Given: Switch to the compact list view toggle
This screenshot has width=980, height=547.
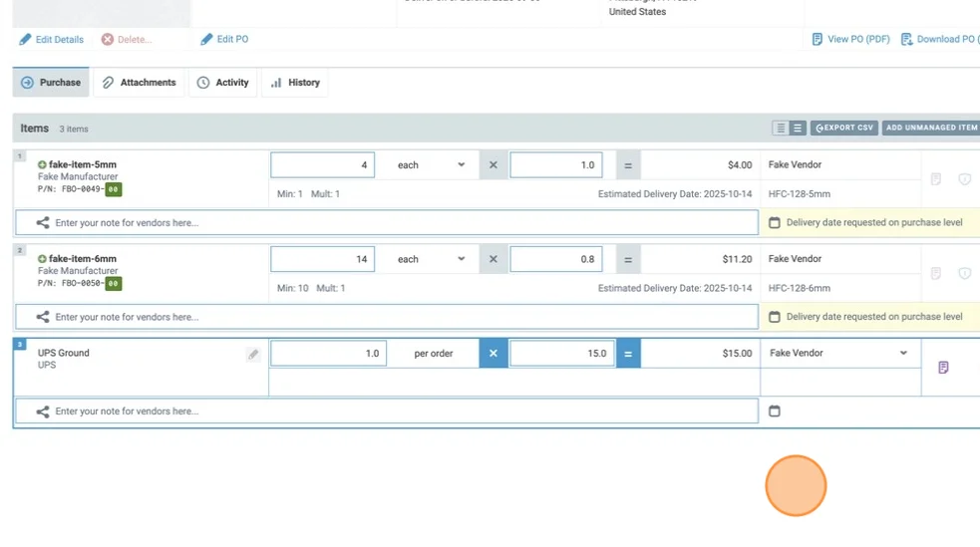Looking at the screenshot, I should point(781,129).
